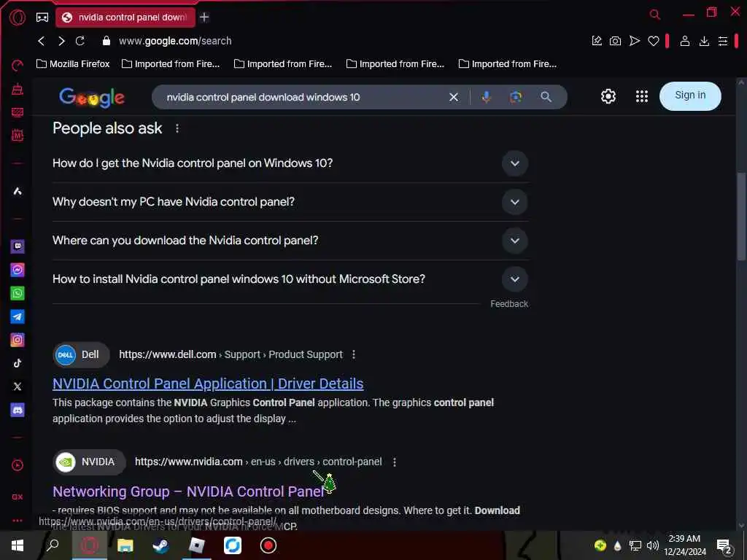Click the volume speaker tray icon
Screen dimensions: 747x560
click(653, 545)
